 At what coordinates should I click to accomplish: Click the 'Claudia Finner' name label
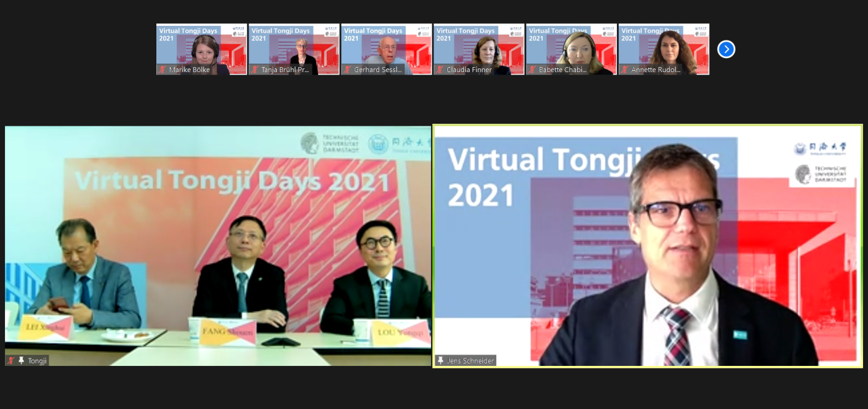click(469, 70)
